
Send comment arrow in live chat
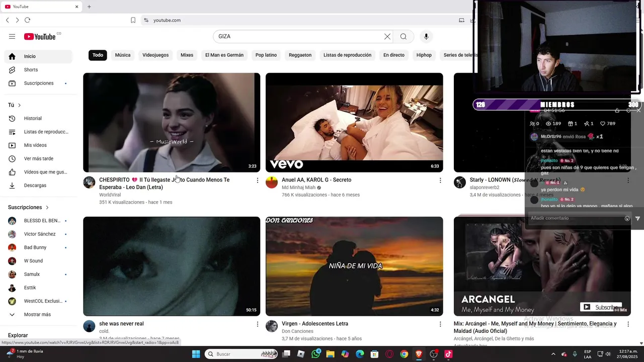(637, 218)
